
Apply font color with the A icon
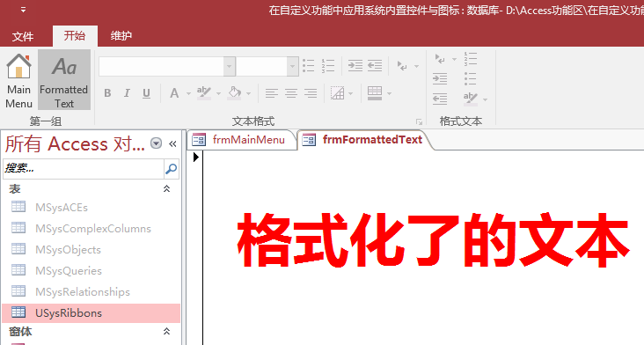coord(174,93)
